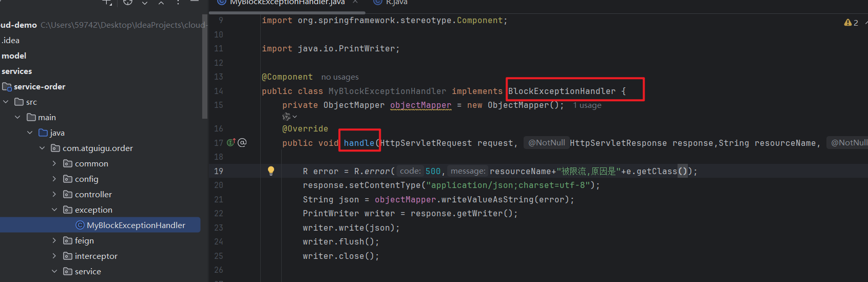The height and width of the screenshot is (282, 868).
Task: Click the editor tabs horizontal scrollbar
Action: pos(287,12)
